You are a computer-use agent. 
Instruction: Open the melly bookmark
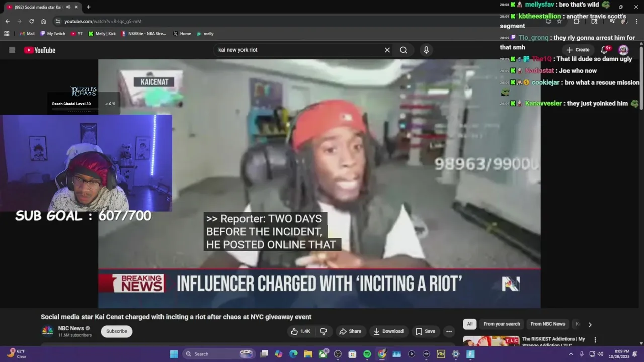click(x=205, y=34)
